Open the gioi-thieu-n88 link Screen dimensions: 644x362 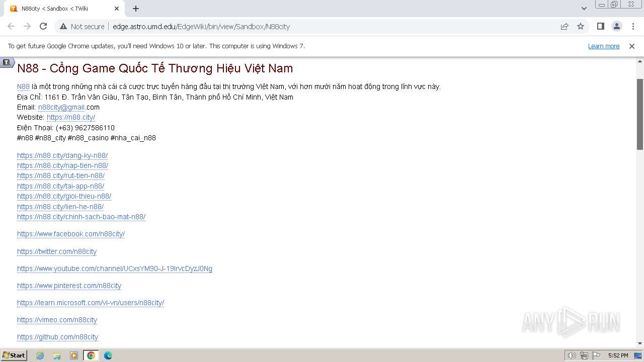pos(64,196)
